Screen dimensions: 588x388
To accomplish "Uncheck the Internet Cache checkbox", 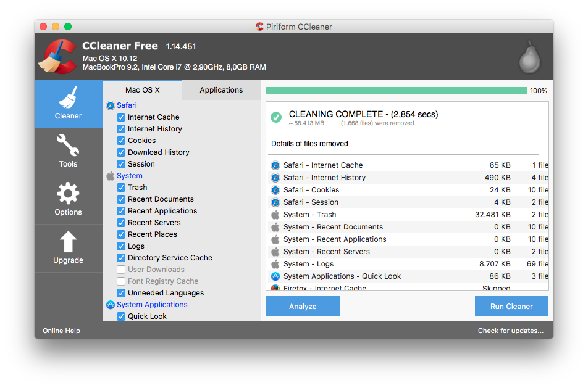I will [121, 117].
